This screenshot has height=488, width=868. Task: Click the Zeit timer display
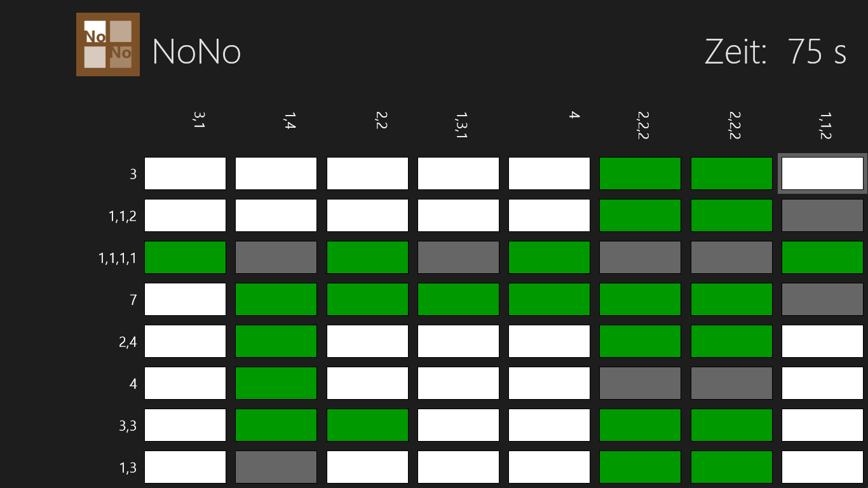pyautogui.click(x=775, y=51)
